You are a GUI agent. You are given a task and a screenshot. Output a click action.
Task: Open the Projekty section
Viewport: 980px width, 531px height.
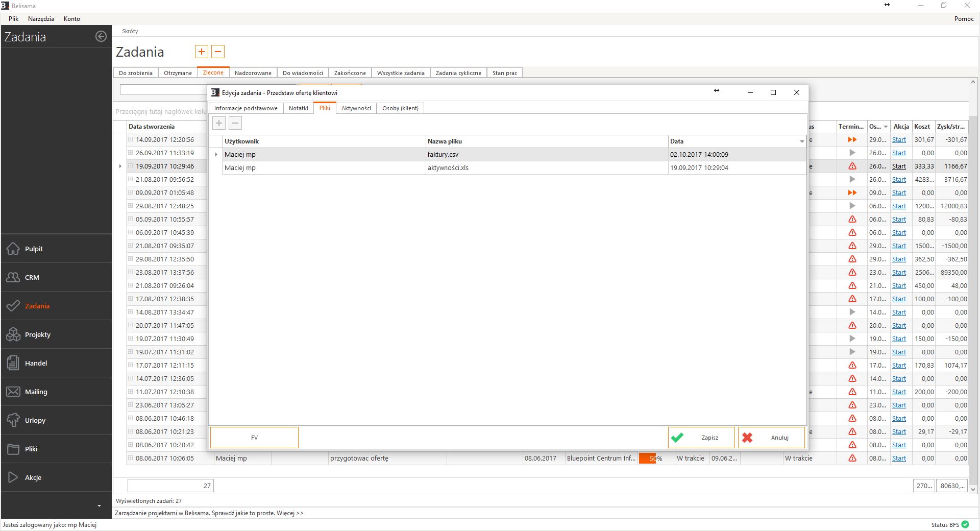tap(37, 334)
